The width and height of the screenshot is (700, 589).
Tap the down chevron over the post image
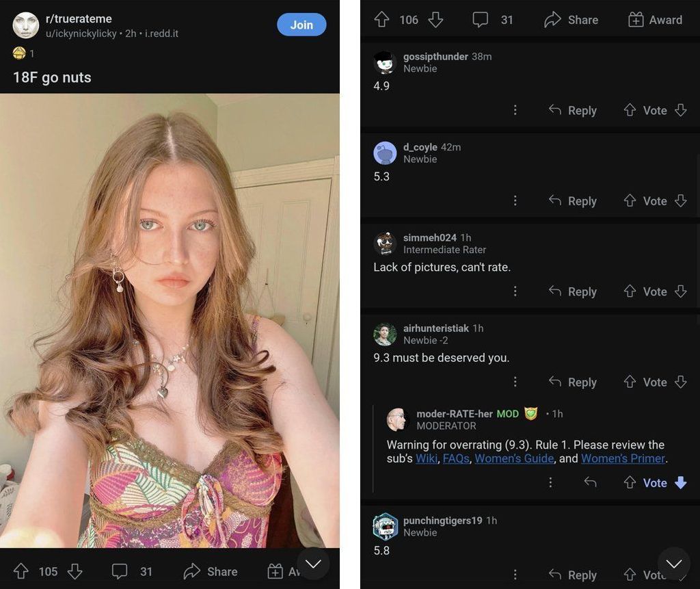click(314, 564)
